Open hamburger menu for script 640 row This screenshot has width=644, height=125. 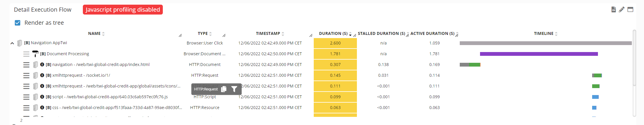point(26,97)
